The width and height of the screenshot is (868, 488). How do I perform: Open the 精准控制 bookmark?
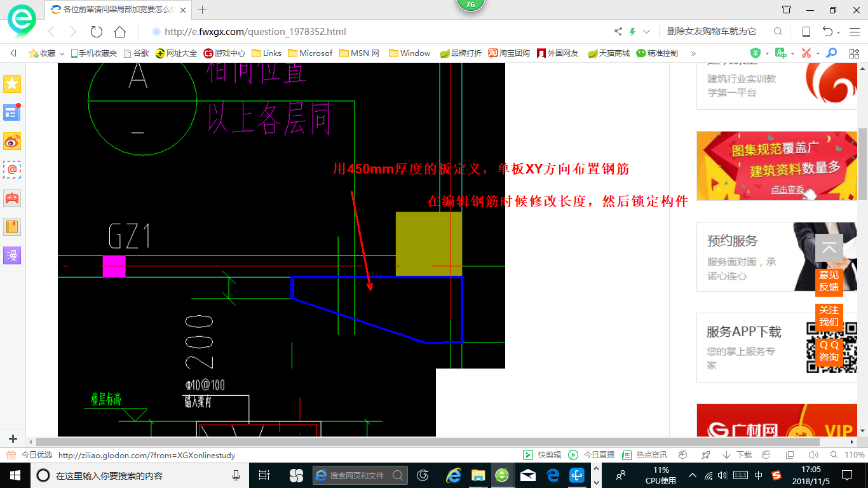tap(657, 53)
